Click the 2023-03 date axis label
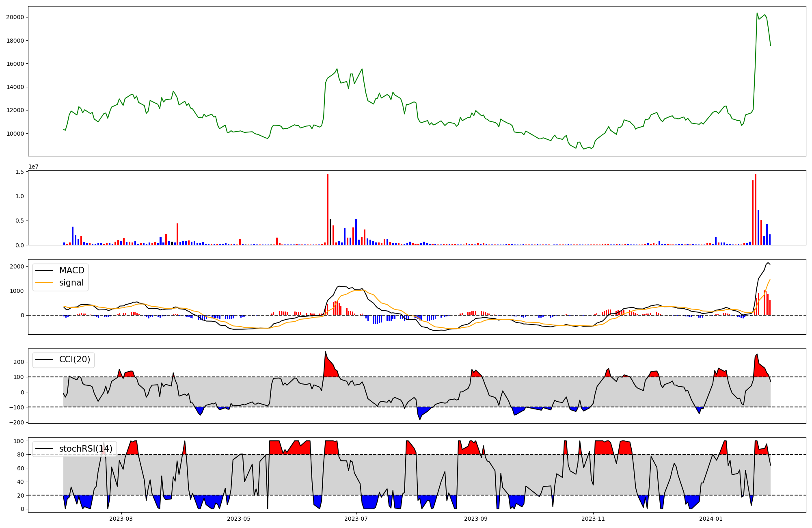The height and width of the screenshot is (528, 812). [x=121, y=519]
